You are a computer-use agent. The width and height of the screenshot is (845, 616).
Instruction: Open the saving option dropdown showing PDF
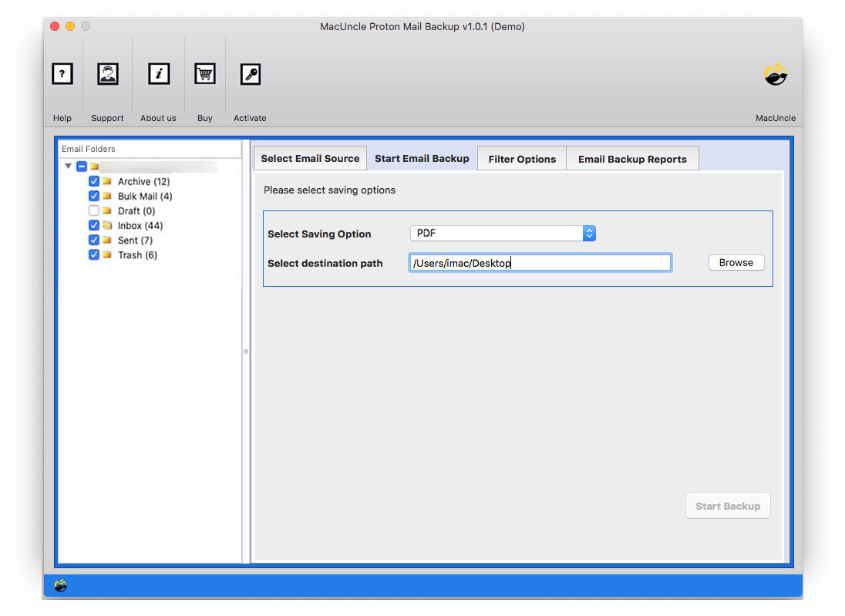point(503,233)
